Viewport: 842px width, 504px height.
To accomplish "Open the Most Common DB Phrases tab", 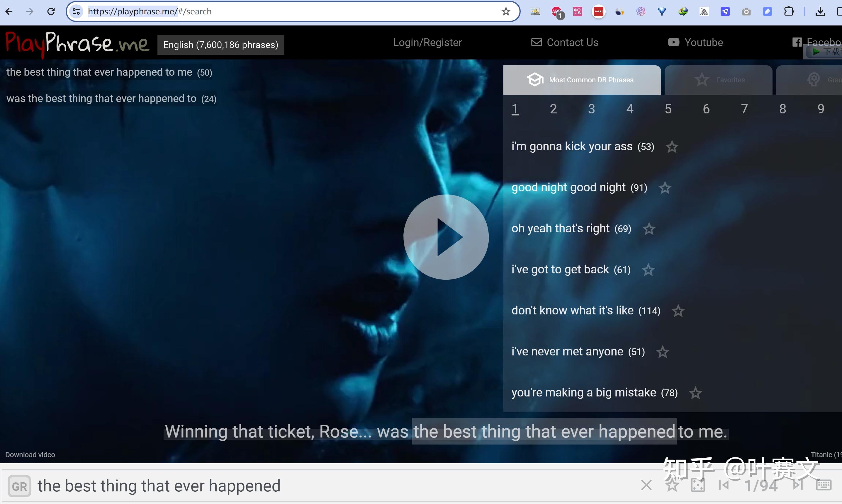I will [582, 80].
